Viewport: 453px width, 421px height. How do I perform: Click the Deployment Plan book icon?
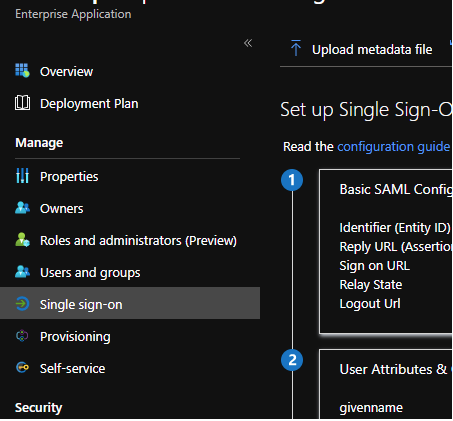point(22,103)
